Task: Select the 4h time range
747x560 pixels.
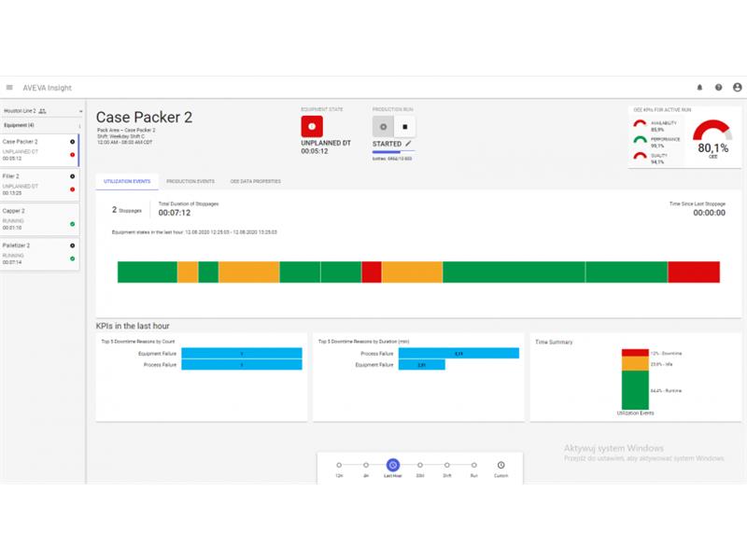Action: (366, 465)
